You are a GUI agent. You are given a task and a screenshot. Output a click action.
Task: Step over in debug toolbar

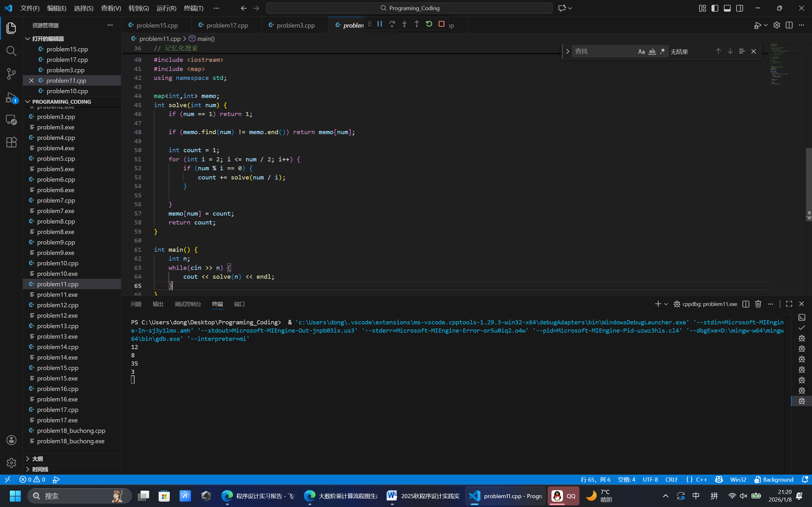pyautogui.click(x=392, y=24)
